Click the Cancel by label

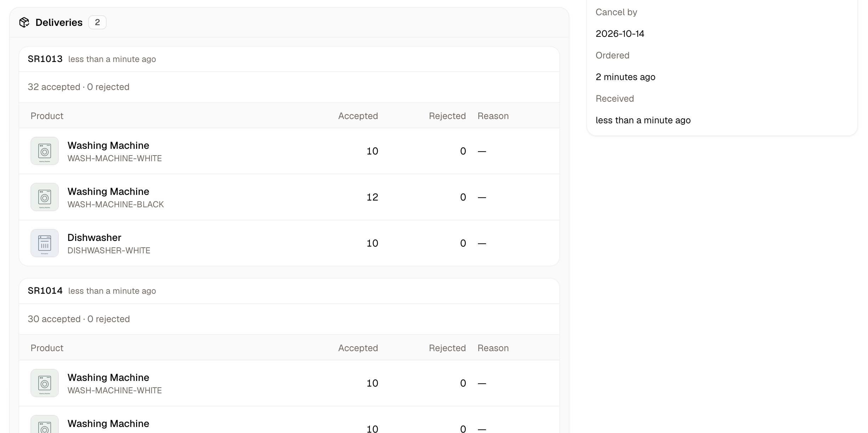coord(616,12)
